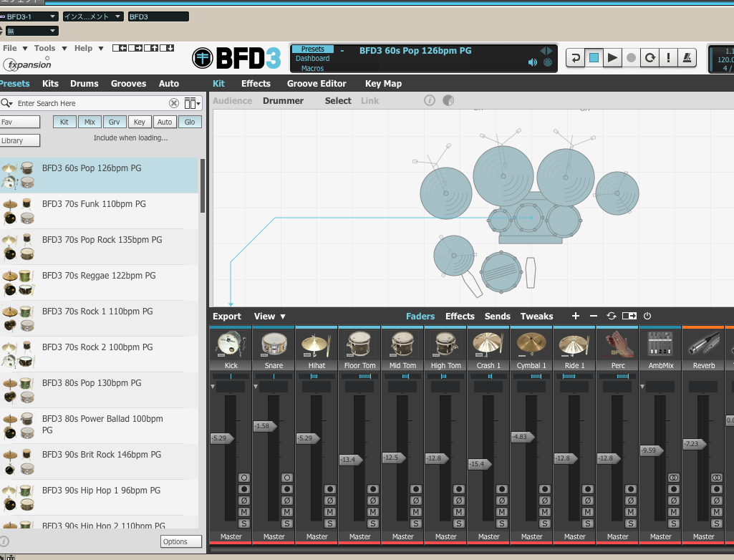
Task: Click the Return to start transport button
Action: (x=575, y=58)
